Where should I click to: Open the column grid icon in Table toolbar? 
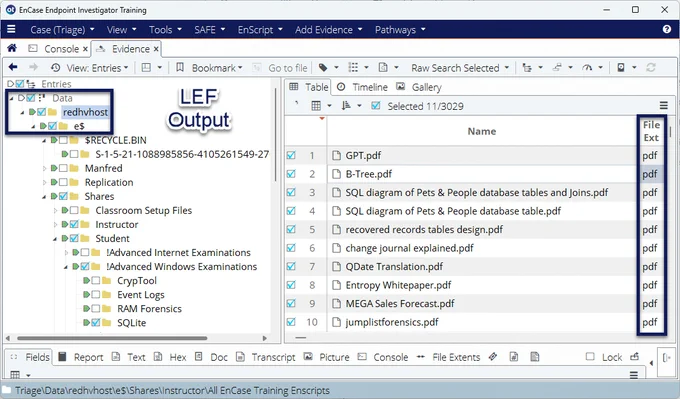(316, 106)
